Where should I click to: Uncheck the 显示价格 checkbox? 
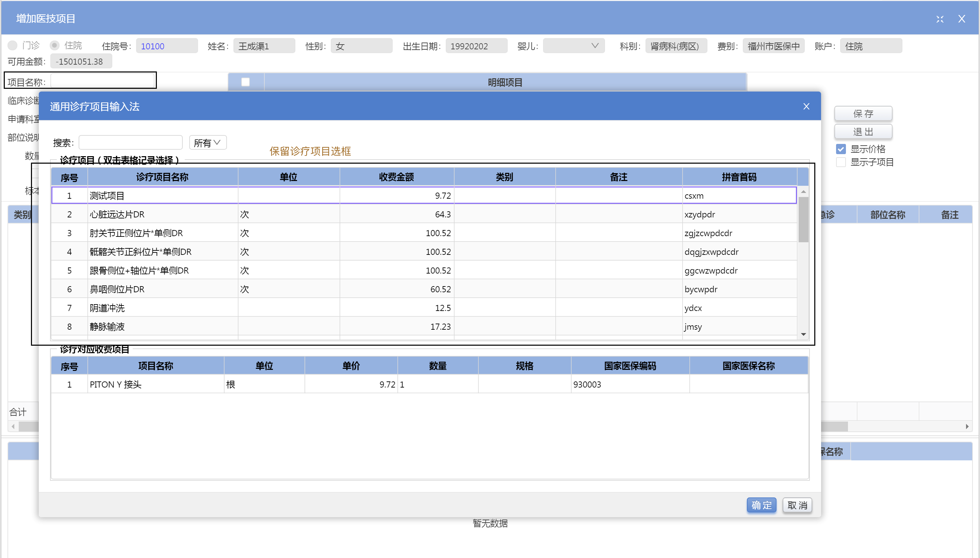pyautogui.click(x=840, y=149)
